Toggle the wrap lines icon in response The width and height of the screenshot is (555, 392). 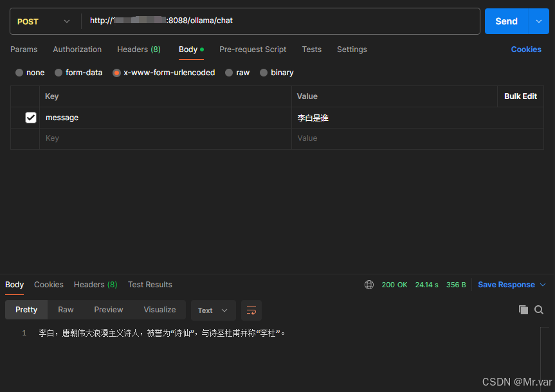(x=251, y=310)
